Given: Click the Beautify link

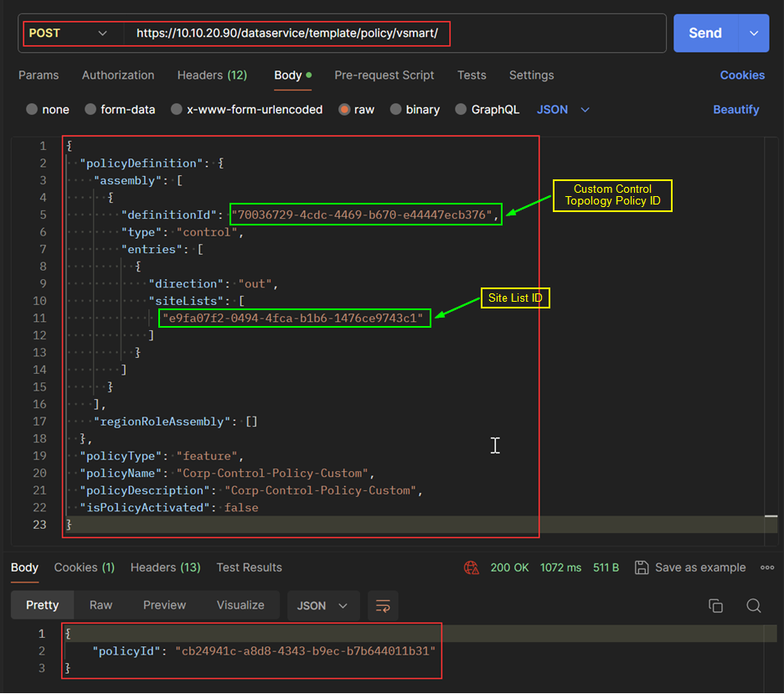Looking at the screenshot, I should tap(735, 109).
